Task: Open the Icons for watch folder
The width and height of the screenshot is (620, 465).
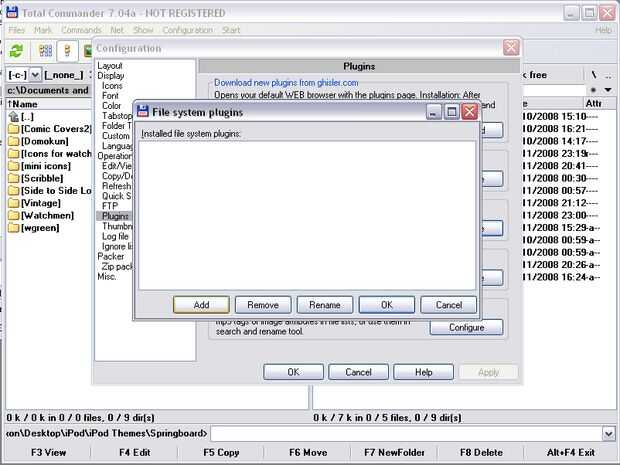Action: pos(50,153)
